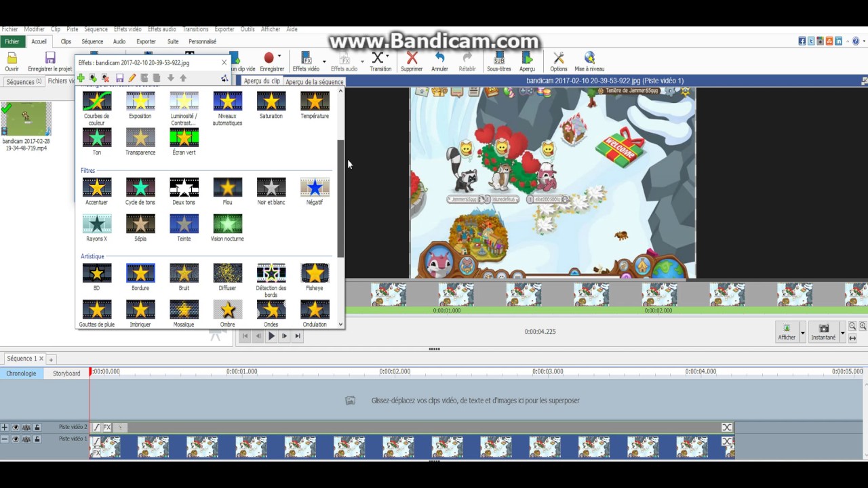868x488 pixels.
Task: Click the pencil edit icon in Effets dialog
Action: (x=132, y=79)
